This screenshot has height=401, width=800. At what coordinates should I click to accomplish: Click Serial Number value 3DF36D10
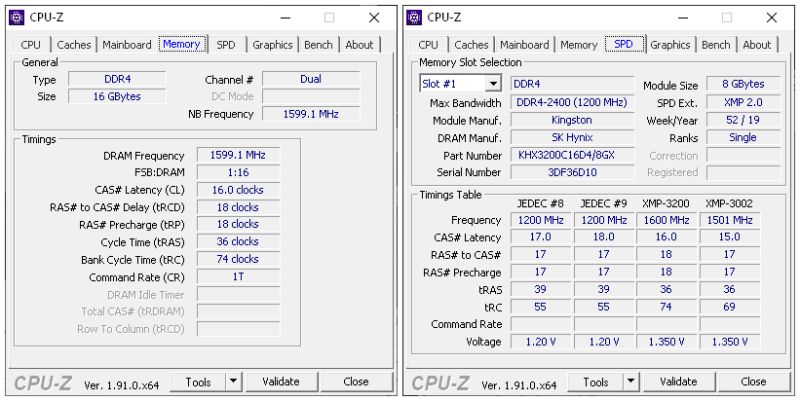point(572,172)
